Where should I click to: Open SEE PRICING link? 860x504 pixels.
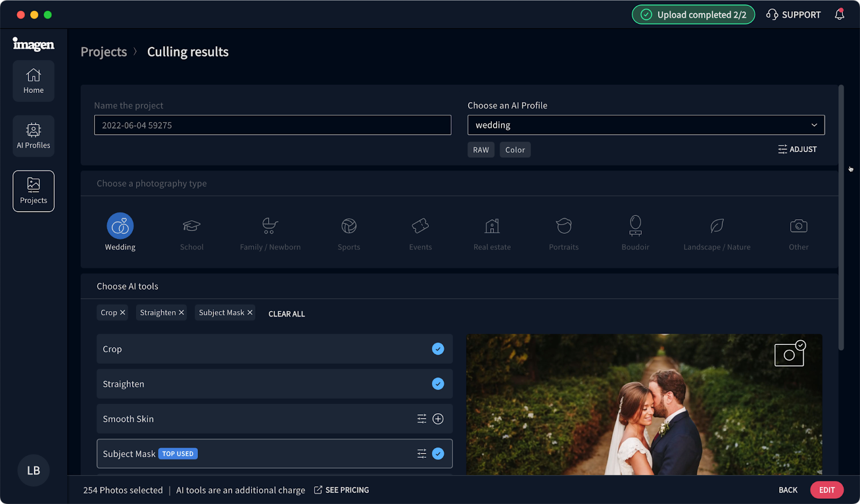click(341, 490)
